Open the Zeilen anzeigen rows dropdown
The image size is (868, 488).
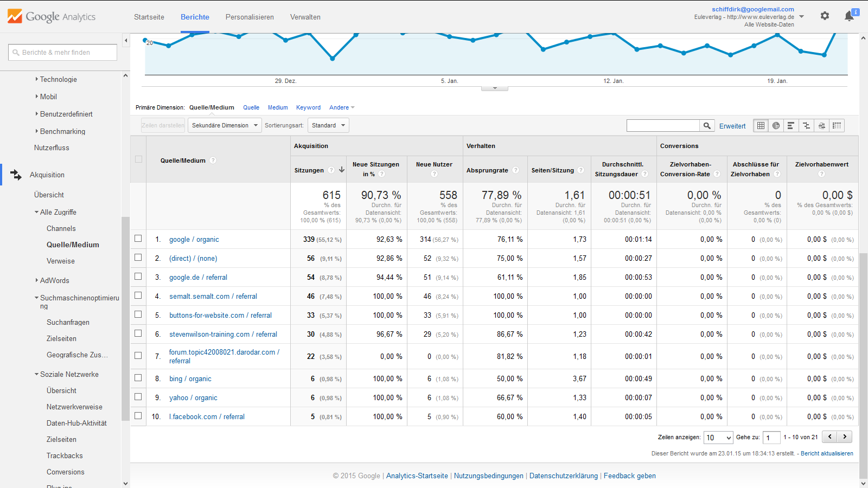(718, 438)
